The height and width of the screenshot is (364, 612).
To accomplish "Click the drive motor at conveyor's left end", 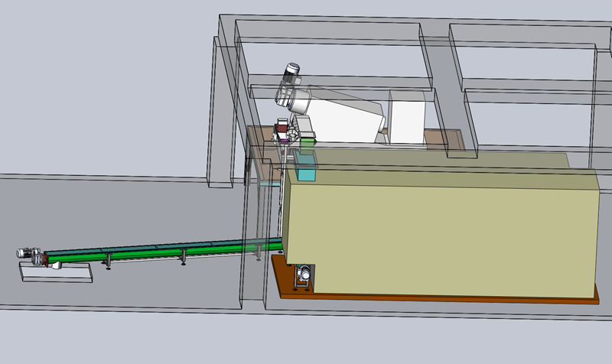I will pyautogui.click(x=28, y=253).
